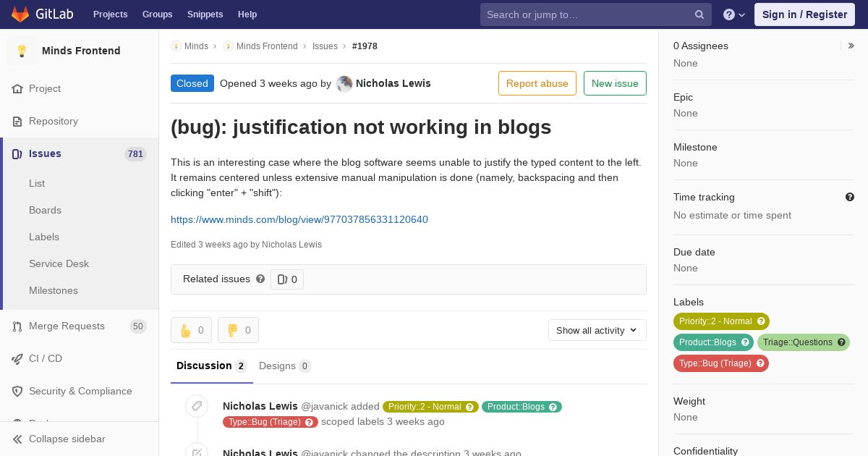Click the CI / CD rocket icon
The height and width of the screenshot is (456, 868).
click(x=17, y=359)
